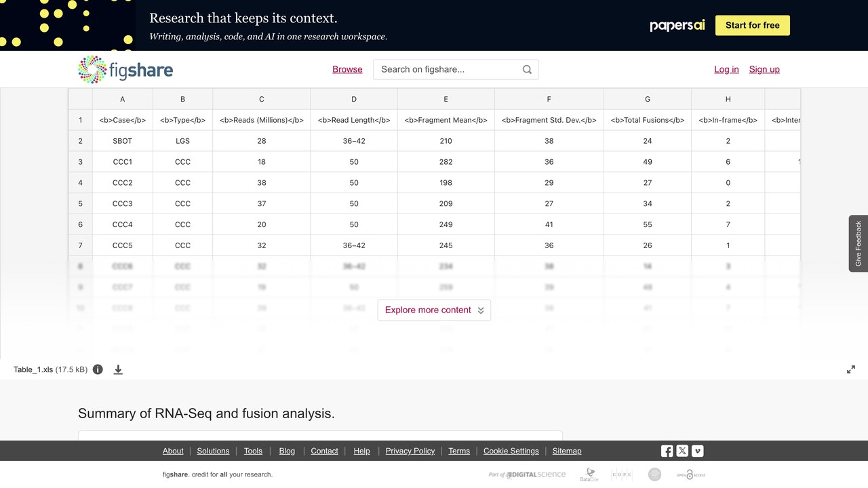Viewport: 868px width, 488px height.
Task: Open file info for Table_1.xls
Action: click(x=98, y=369)
